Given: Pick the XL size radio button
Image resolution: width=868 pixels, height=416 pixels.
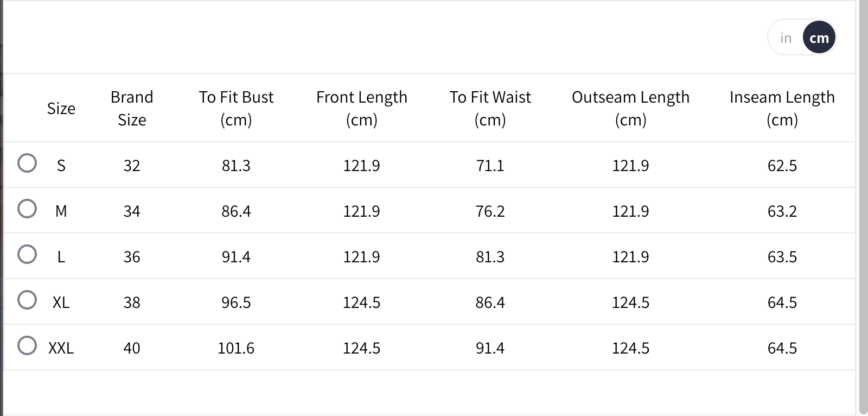Looking at the screenshot, I should coord(27,300).
